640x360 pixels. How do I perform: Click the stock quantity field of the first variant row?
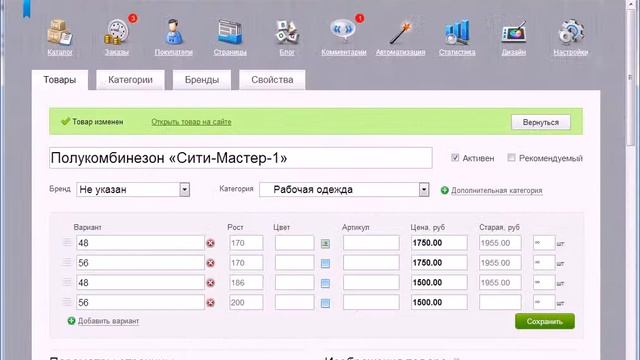coord(544,243)
